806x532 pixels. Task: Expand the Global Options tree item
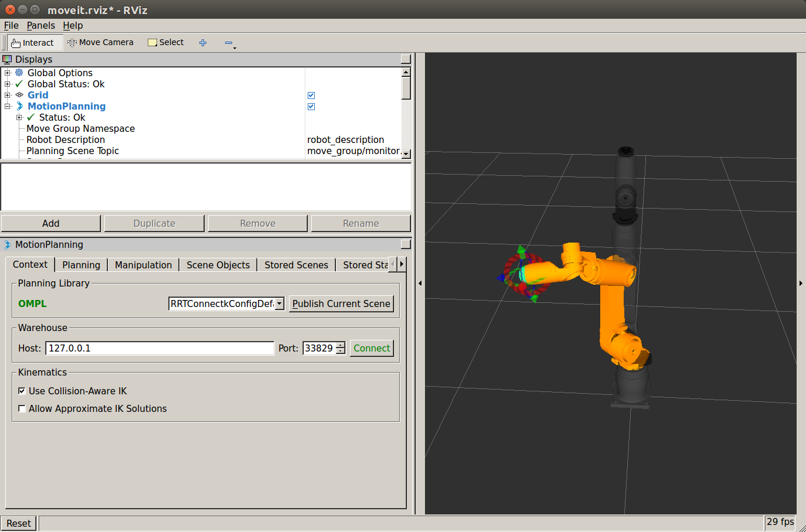(x=8, y=73)
